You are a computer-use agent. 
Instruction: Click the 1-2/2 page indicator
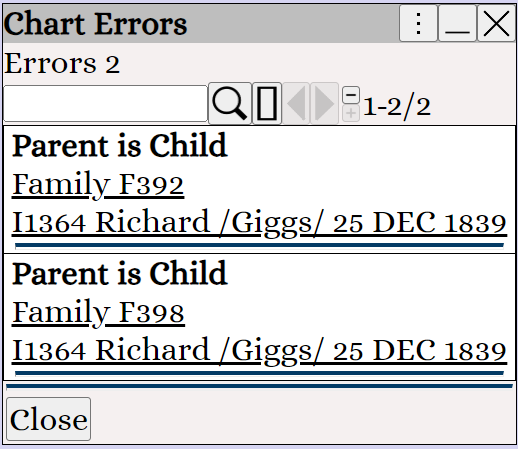point(397,108)
